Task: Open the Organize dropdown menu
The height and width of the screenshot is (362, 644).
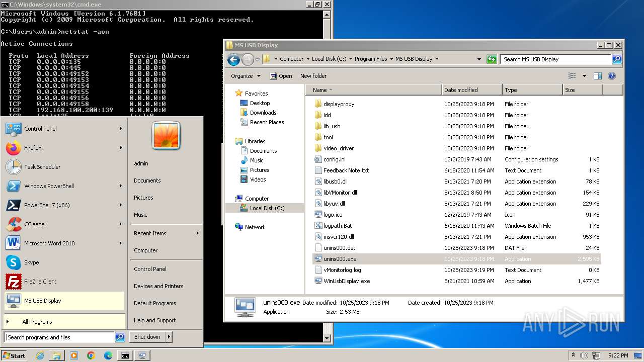Action: click(246, 76)
